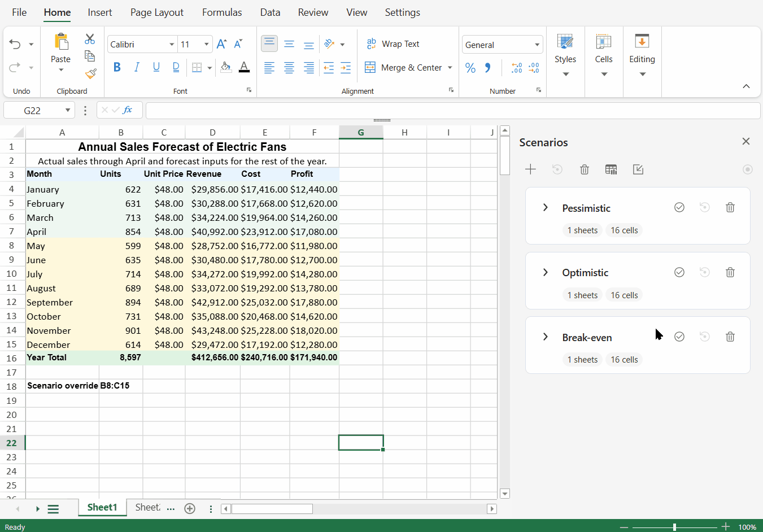Expand the Pessimistic scenario details
The height and width of the screenshot is (532, 763).
click(x=545, y=207)
